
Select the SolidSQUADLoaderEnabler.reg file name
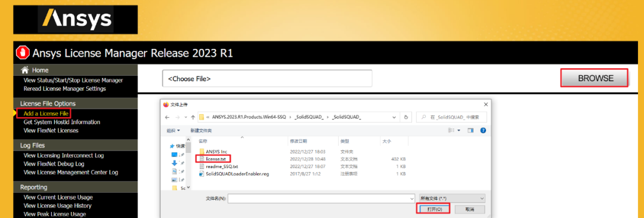click(x=237, y=174)
